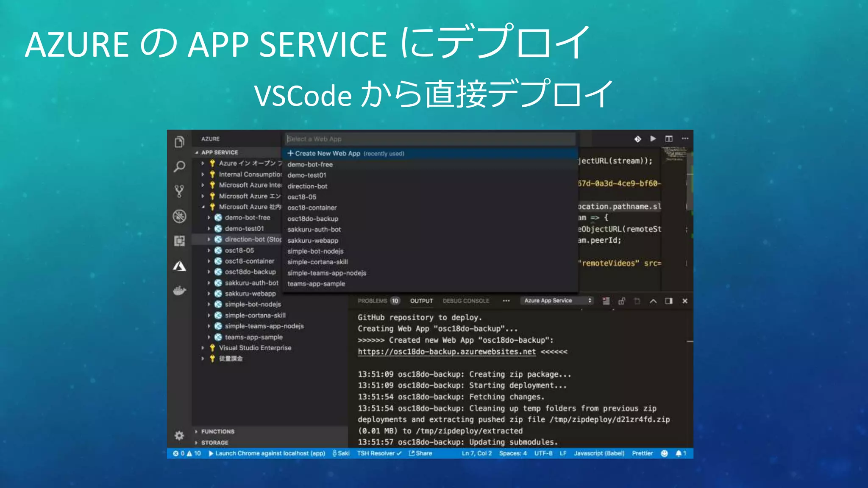
Task: Pick direction-bot from the web app list
Action: [430, 186]
